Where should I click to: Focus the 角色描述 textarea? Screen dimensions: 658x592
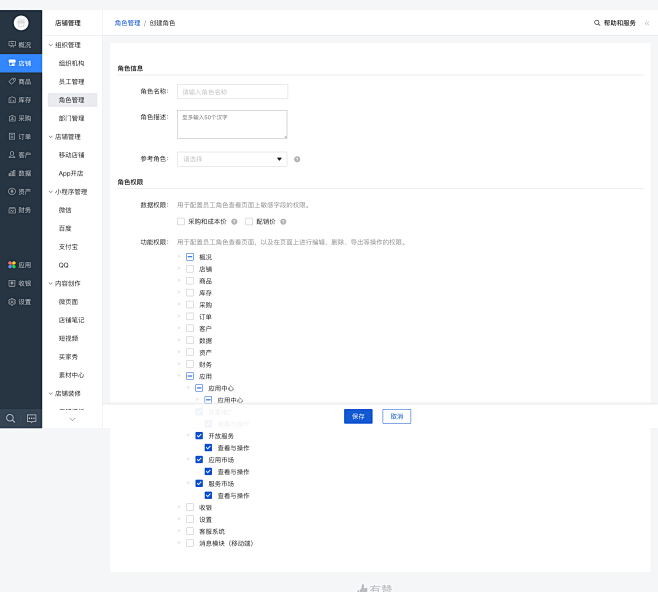pos(232,124)
